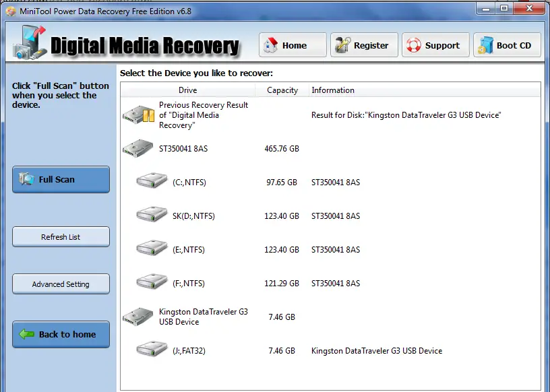
Task: Click the J: row Kingston DataTraveler information text
Action: (x=377, y=351)
